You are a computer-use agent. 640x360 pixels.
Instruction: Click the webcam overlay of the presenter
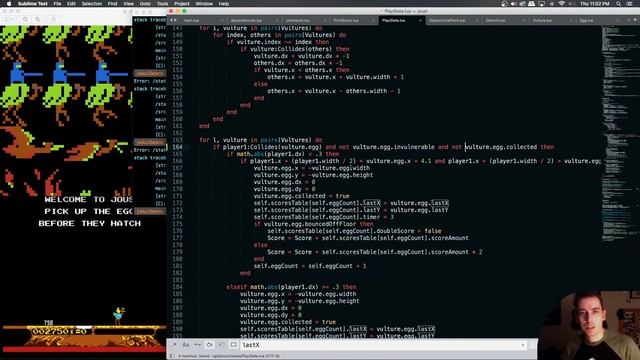589,325
